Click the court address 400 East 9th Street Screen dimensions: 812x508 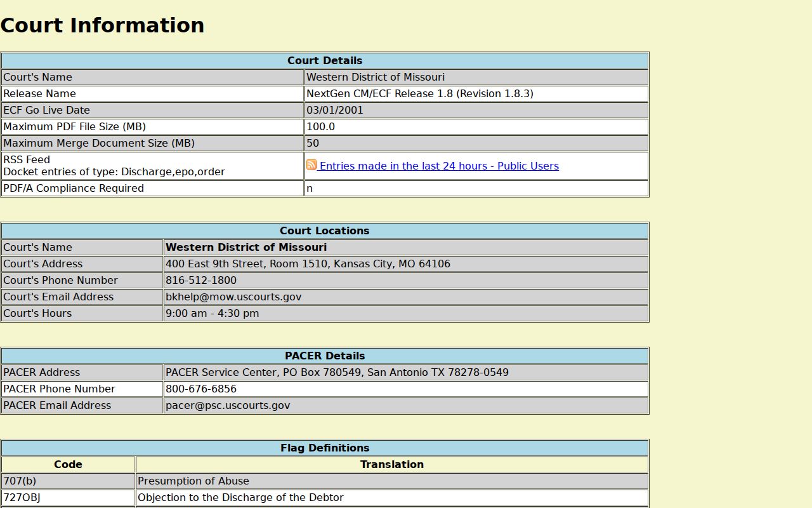point(308,264)
